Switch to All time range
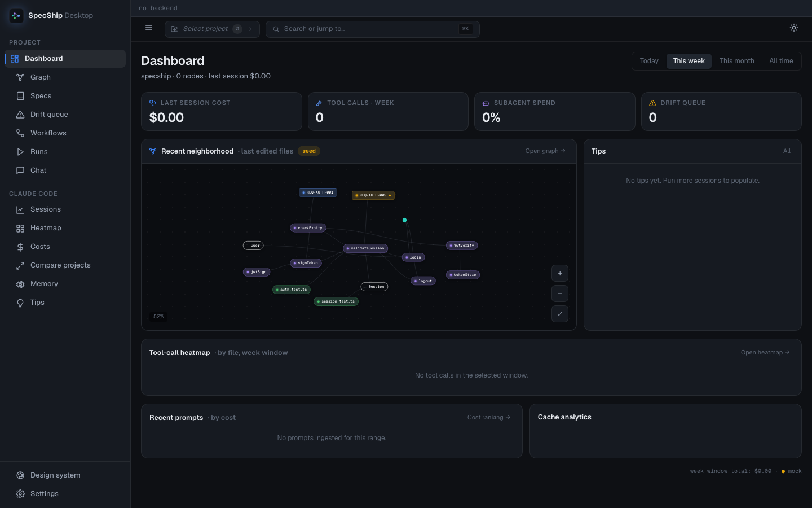This screenshot has height=508, width=812. point(781,61)
